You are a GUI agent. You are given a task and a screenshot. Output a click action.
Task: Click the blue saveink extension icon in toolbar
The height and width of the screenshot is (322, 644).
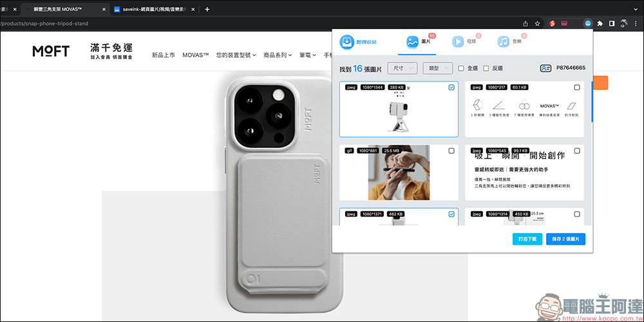point(588,23)
